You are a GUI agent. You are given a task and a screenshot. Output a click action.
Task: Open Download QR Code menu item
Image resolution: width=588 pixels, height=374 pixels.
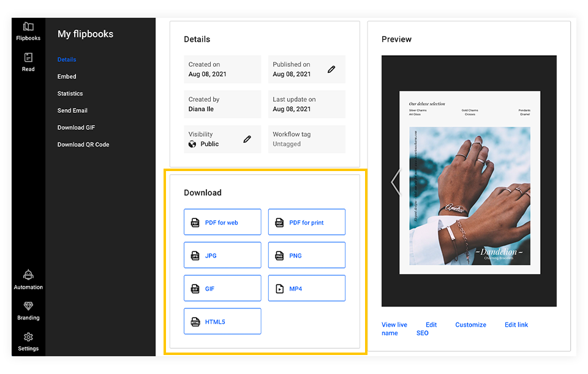[83, 145]
